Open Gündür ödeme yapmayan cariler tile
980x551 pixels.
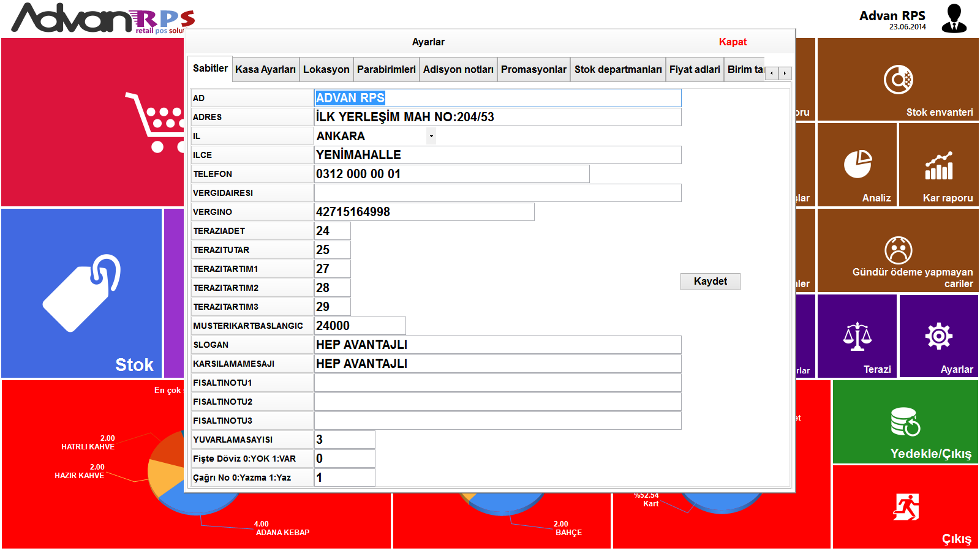[x=898, y=251]
